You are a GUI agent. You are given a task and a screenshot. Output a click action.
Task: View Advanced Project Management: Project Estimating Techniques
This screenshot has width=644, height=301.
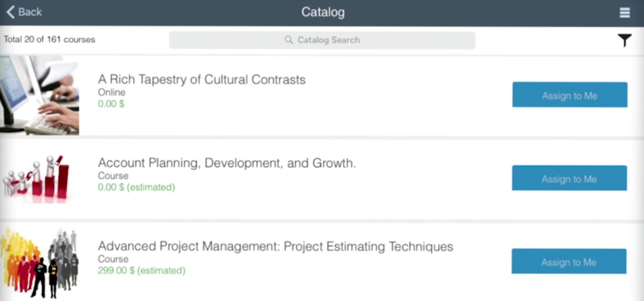point(275,246)
